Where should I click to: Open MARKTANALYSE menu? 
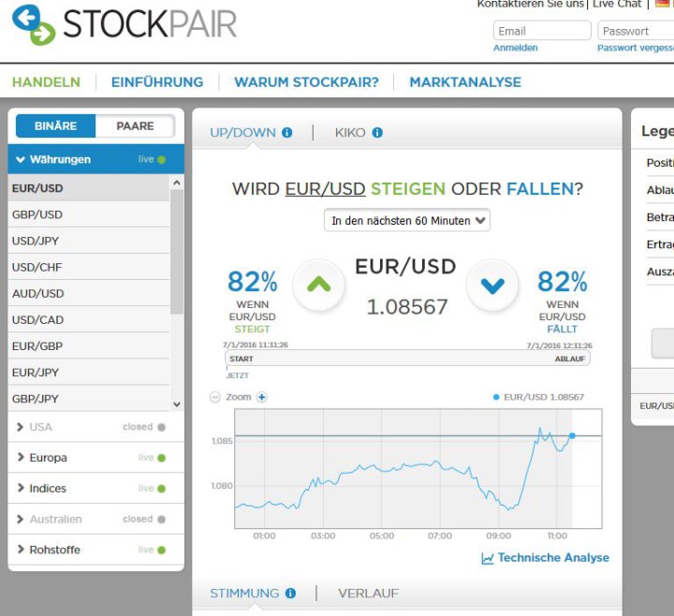coord(465,82)
